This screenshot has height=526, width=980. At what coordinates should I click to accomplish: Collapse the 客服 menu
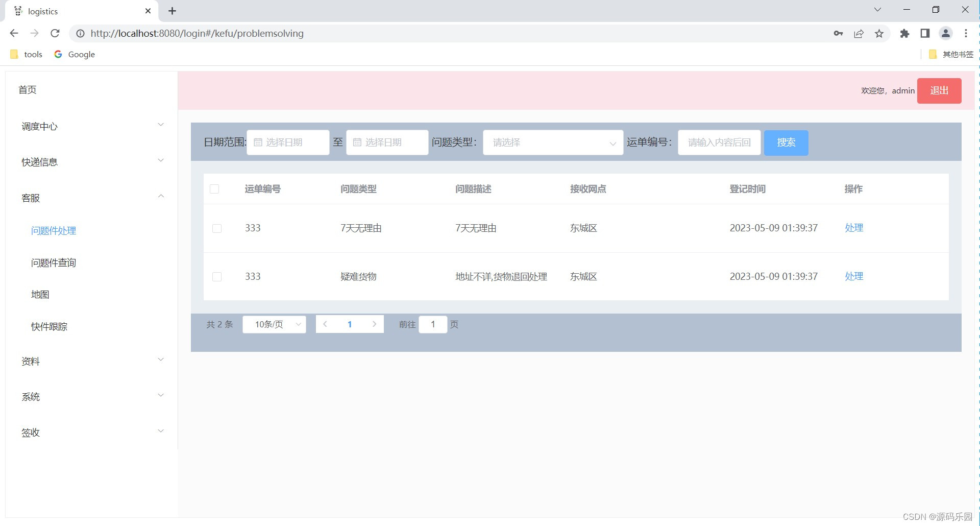coord(92,198)
